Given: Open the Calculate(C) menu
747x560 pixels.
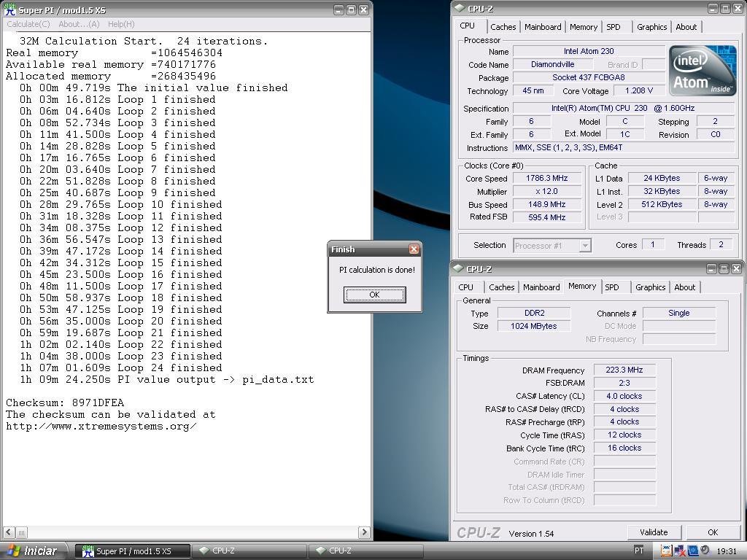Looking at the screenshot, I should click(28, 24).
